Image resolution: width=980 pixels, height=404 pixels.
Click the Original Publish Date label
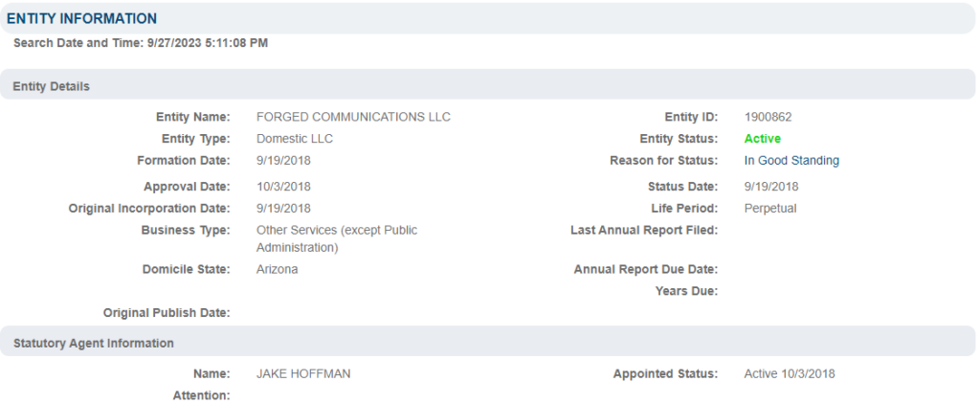(167, 313)
